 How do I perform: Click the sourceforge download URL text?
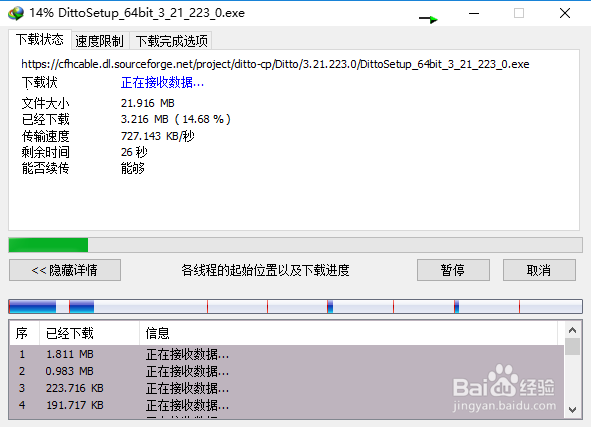point(275,64)
